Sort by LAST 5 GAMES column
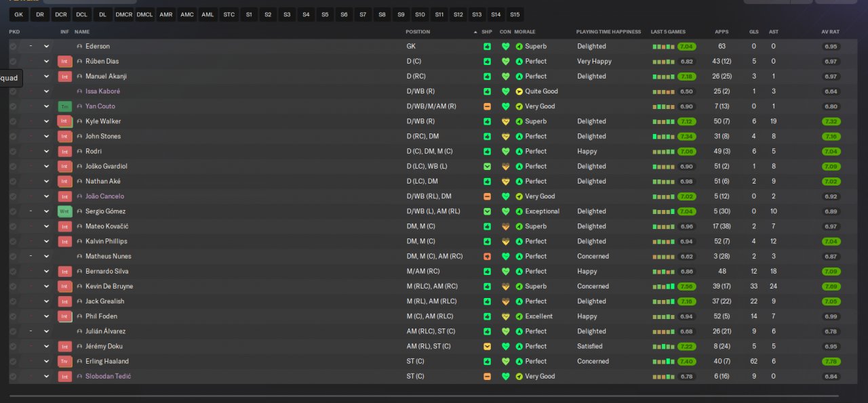Viewport: 868px width, 403px height. tap(668, 32)
